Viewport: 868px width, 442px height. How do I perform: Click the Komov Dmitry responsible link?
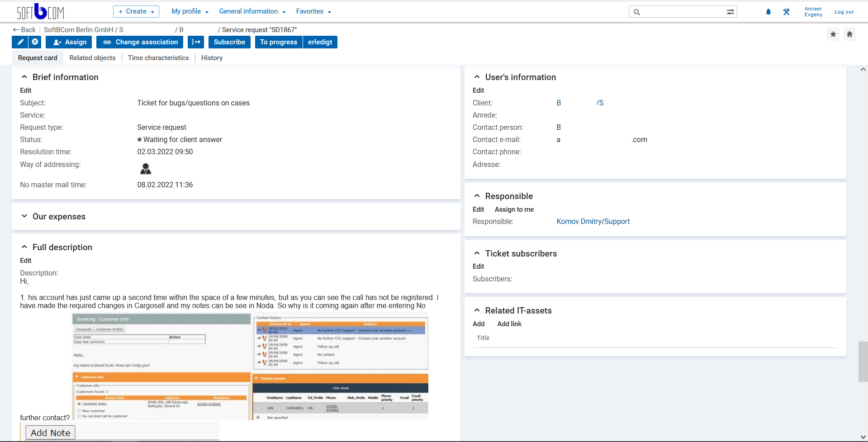[579, 221]
